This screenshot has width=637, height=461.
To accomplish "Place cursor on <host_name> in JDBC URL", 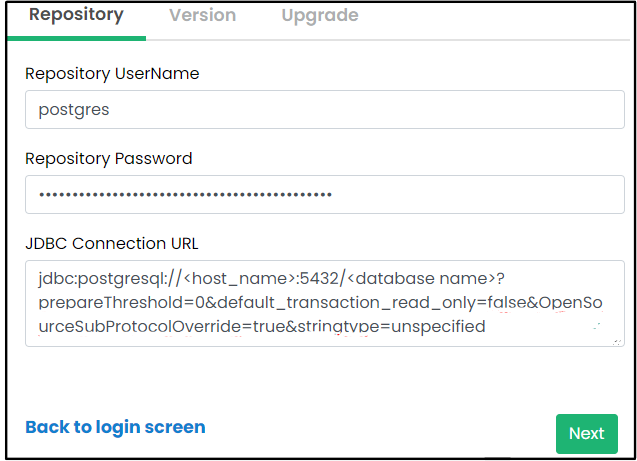I will point(228,279).
